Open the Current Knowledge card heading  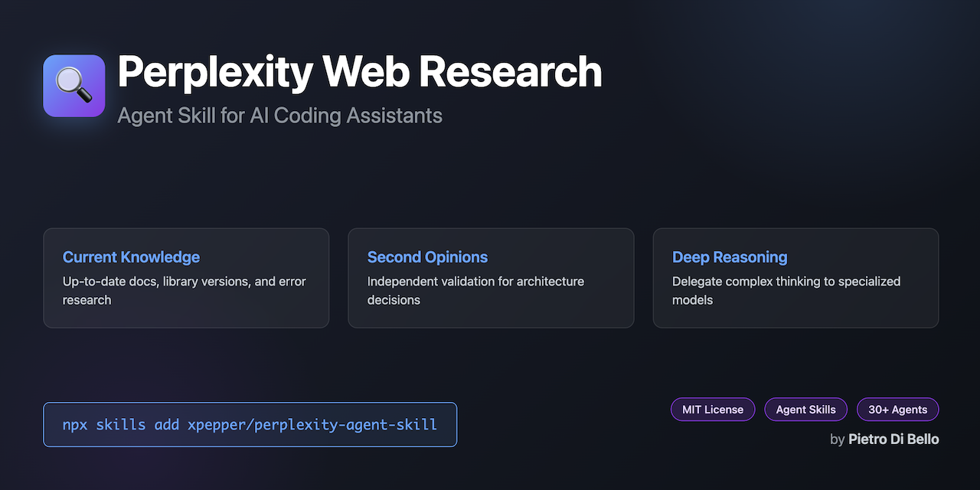(131, 257)
